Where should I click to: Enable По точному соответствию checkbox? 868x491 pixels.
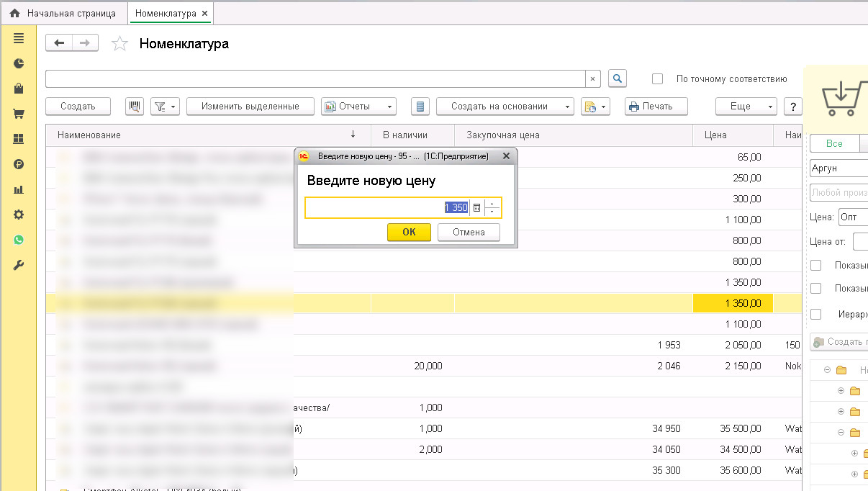click(x=657, y=78)
